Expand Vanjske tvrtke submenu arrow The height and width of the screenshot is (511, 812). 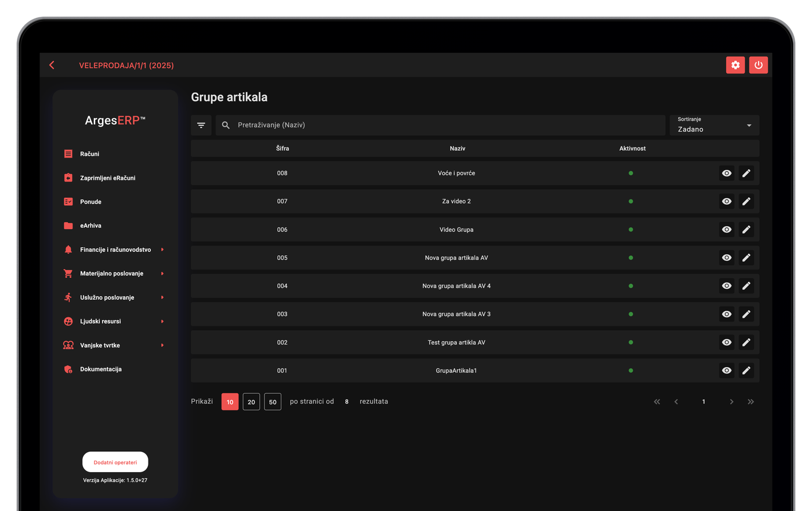[x=162, y=345]
